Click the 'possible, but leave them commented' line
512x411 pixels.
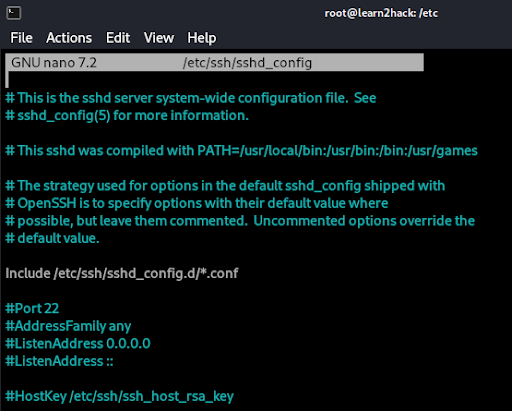click(240, 221)
